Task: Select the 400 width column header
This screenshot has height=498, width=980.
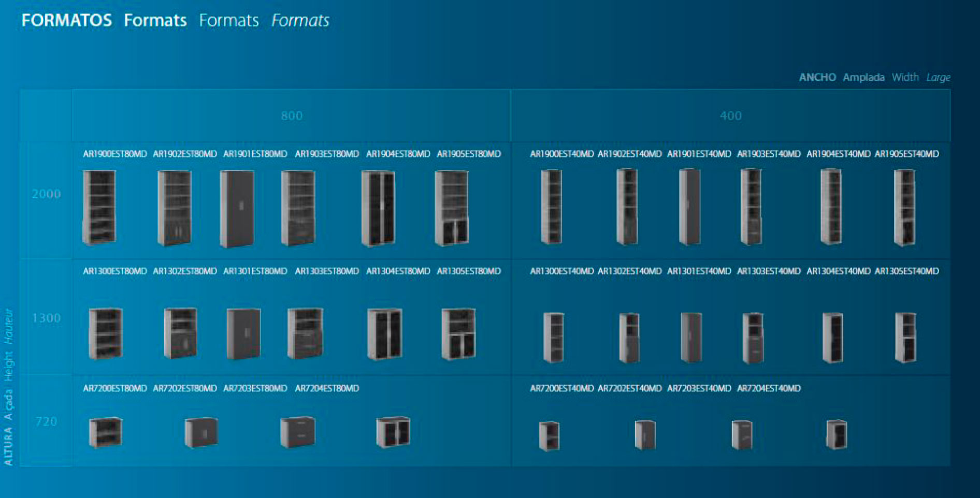Action: pos(730,116)
